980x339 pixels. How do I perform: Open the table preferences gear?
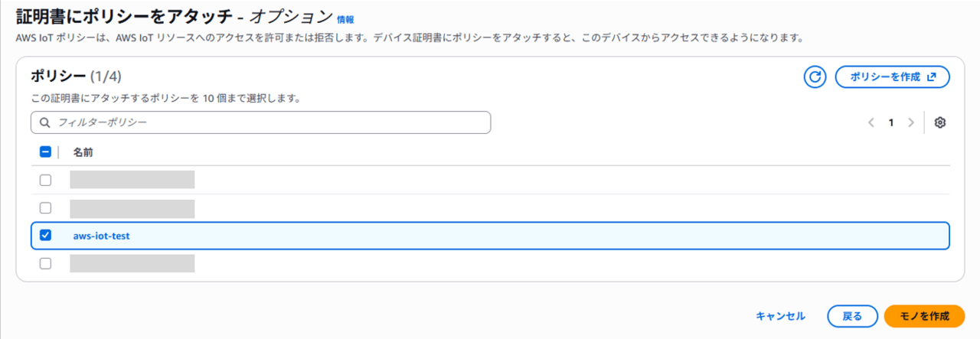[940, 122]
